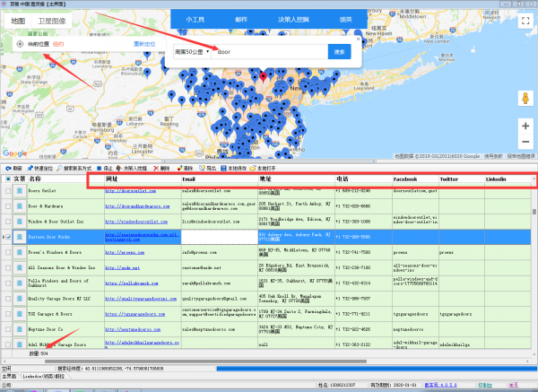Check the Doors Outlet row checkbox
Viewport: 538px width, 392px height.
(x=6, y=191)
